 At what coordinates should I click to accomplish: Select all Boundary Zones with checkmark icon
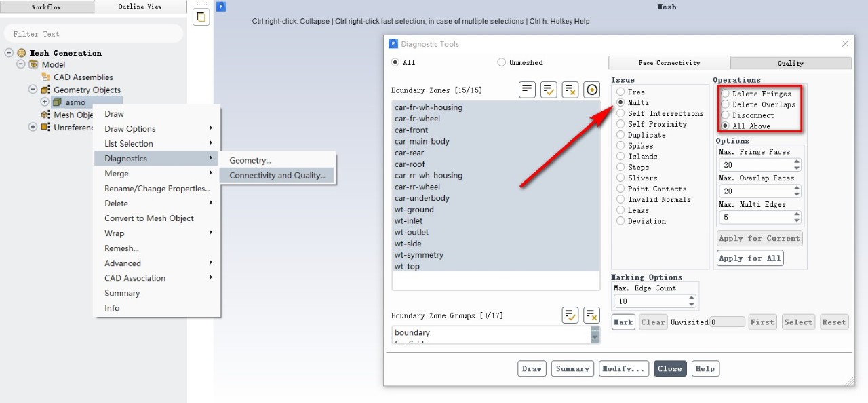[549, 90]
